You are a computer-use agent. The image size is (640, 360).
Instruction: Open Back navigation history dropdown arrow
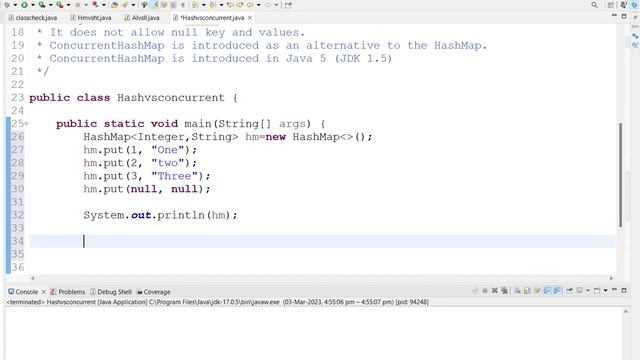(258, 5)
